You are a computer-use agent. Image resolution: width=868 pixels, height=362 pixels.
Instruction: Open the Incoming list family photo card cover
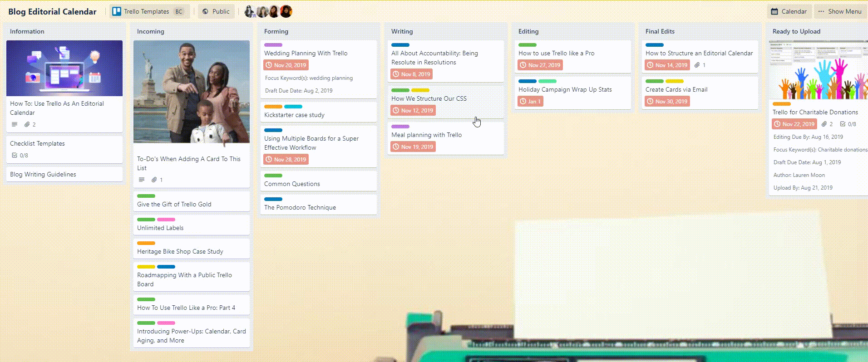point(192,92)
